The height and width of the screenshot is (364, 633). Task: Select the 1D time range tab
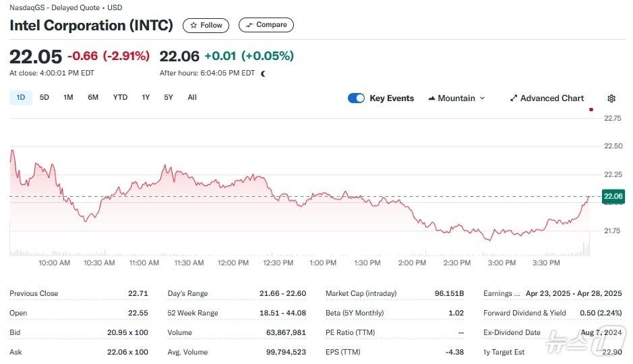pos(20,97)
